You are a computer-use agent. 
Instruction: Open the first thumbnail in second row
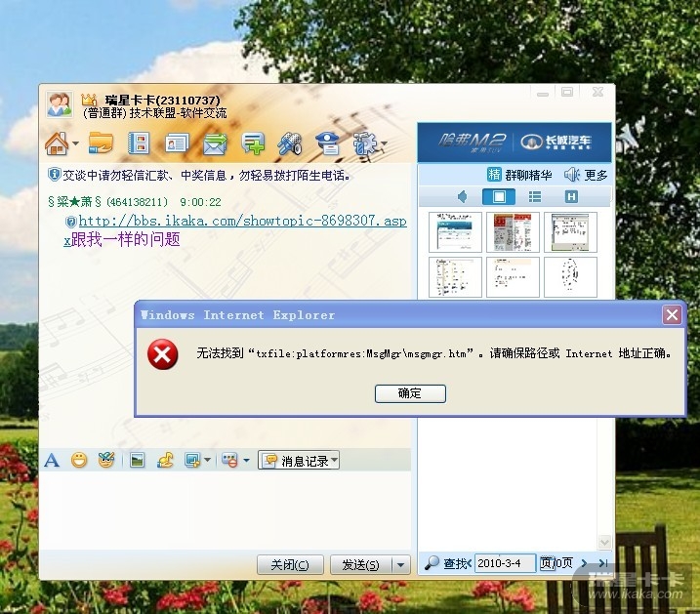coord(455,276)
